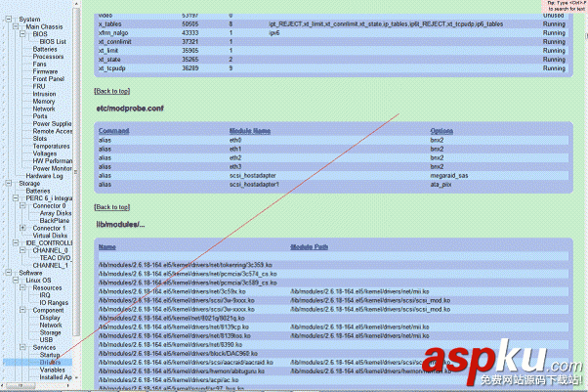
Task: Select the FRU tree item
Action: tap(39, 86)
